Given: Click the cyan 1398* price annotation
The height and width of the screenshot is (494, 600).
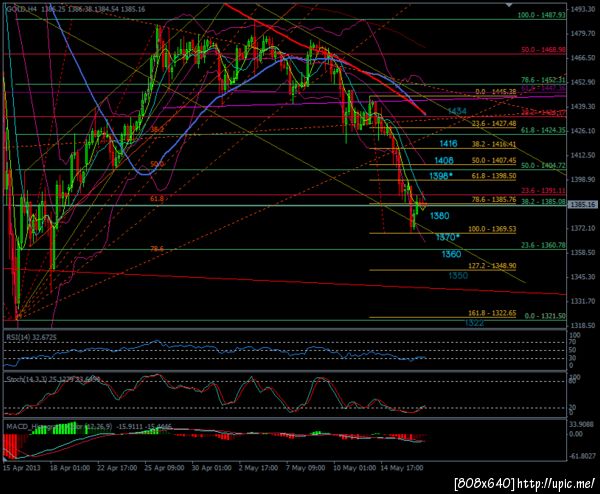Looking at the screenshot, I should click(441, 176).
